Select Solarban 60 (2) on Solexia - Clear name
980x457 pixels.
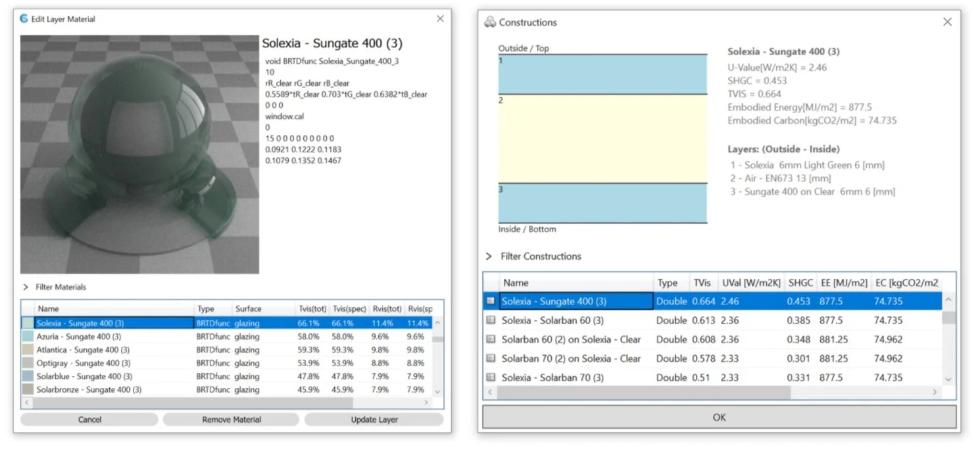(571, 339)
